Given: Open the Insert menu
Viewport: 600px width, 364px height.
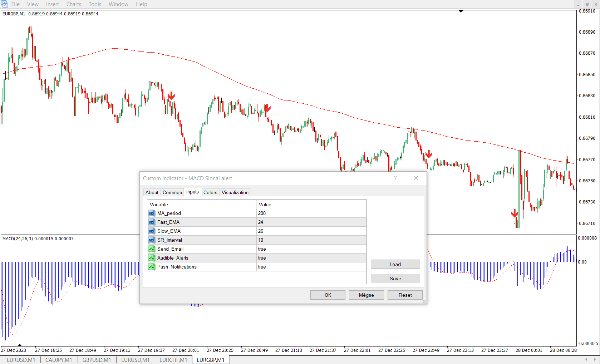Looking at the screenshot, I should 52,4.
